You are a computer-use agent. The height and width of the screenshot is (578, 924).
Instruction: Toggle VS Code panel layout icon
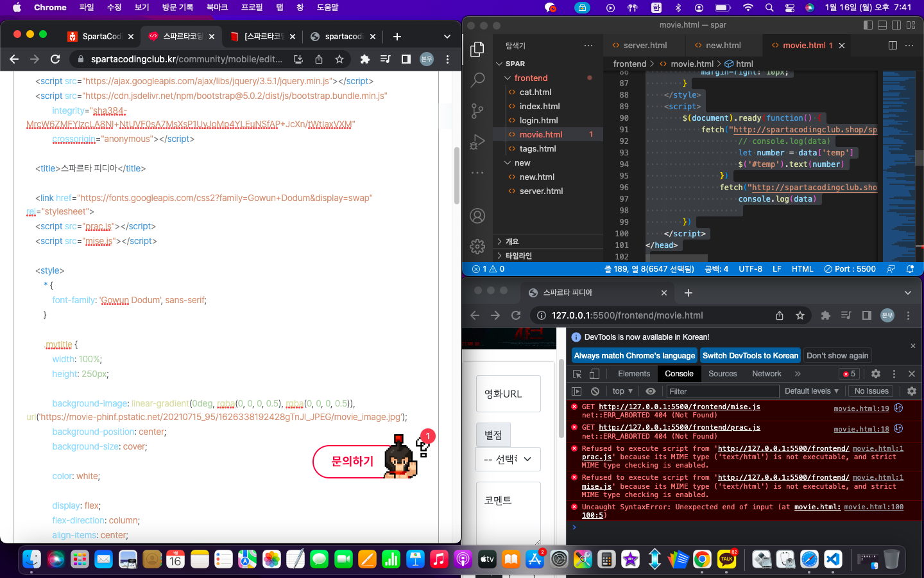882,25
